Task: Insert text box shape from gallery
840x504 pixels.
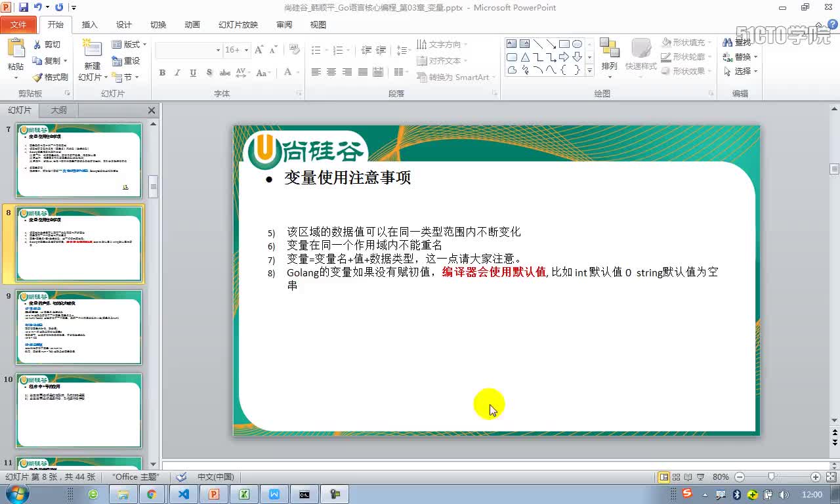Action: tap(512, 44)
